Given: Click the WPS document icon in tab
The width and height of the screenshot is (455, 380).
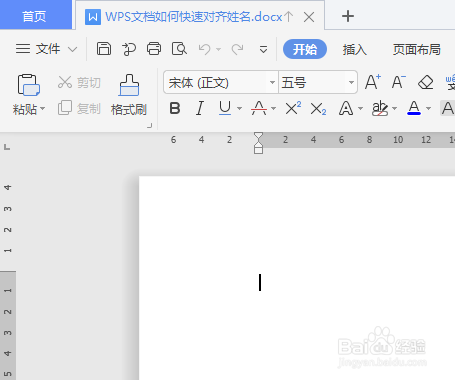Looking at the screenshot, I should [93, 17].
